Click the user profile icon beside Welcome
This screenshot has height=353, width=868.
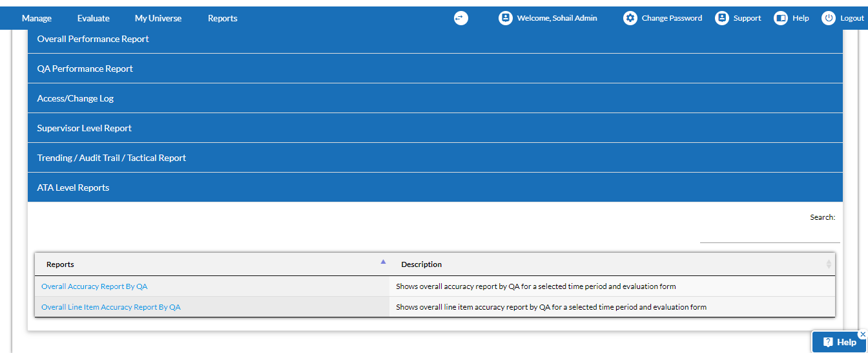[x=506, y=18]
